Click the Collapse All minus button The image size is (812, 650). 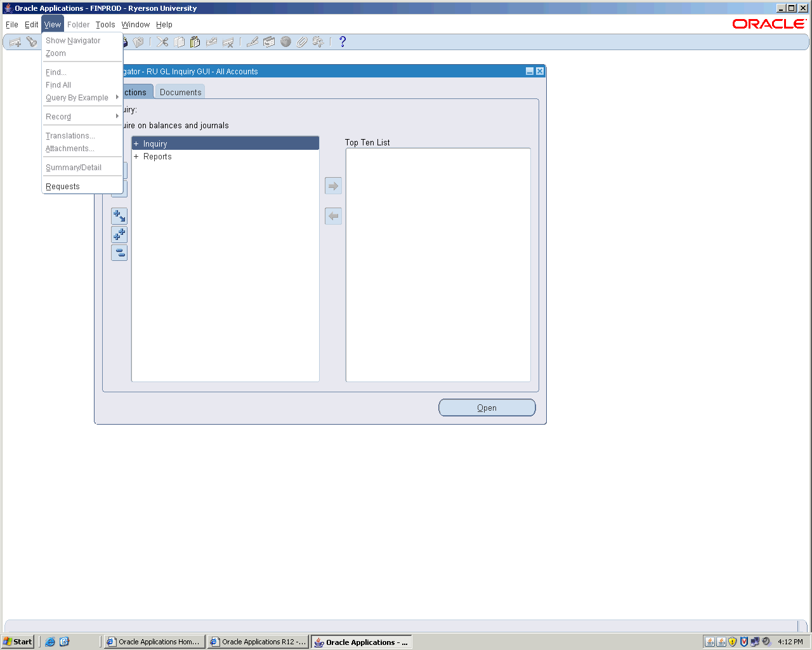[x=119, y=253]
